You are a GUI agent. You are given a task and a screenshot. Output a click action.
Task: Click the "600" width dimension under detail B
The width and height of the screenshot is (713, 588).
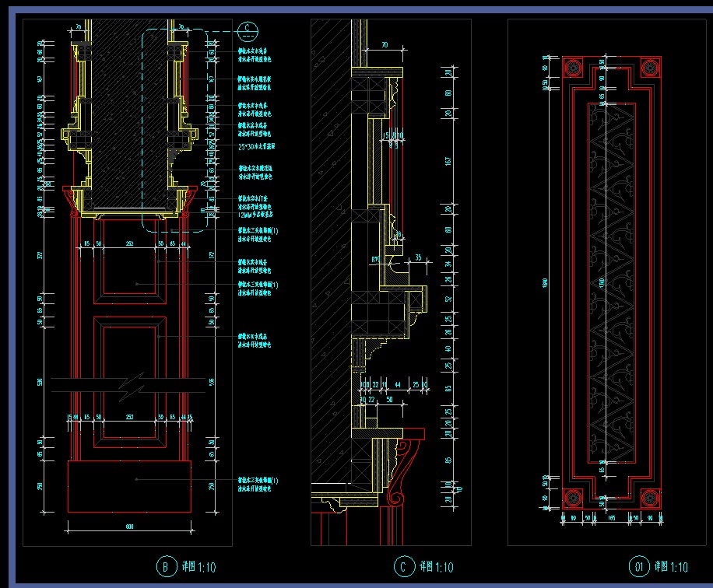(129, 527)
